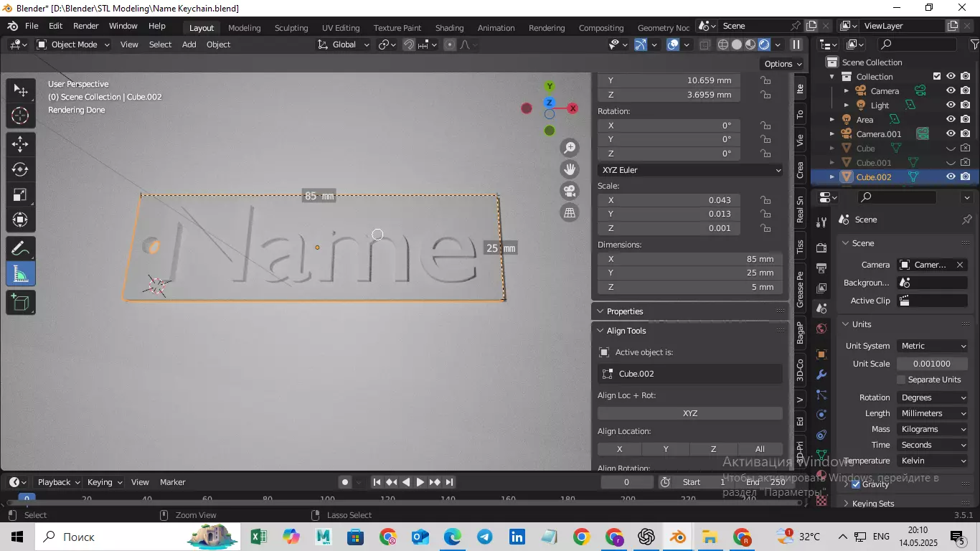Screen dimensions: 980x551
Task: Select the 3D Cursor tool
Action: click(x=20, y=116)
